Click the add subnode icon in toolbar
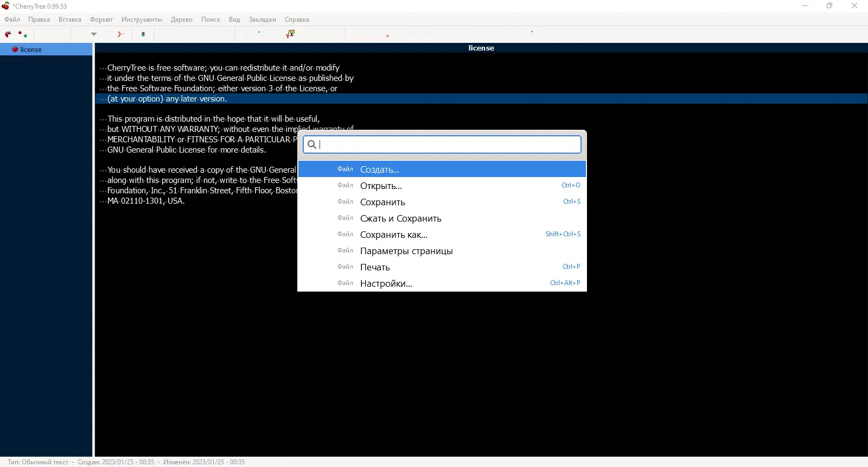This screenshot has width=868, height=467. (x=23, y=34)
